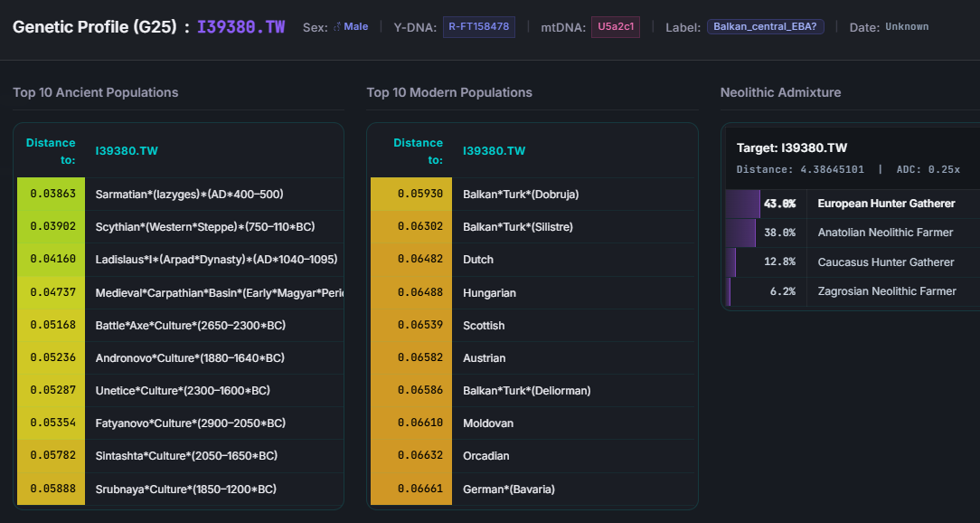Select the Scythian (Western Steppe) entry
The width and height of the screenshot is (980, 523).
coord(204,226)
